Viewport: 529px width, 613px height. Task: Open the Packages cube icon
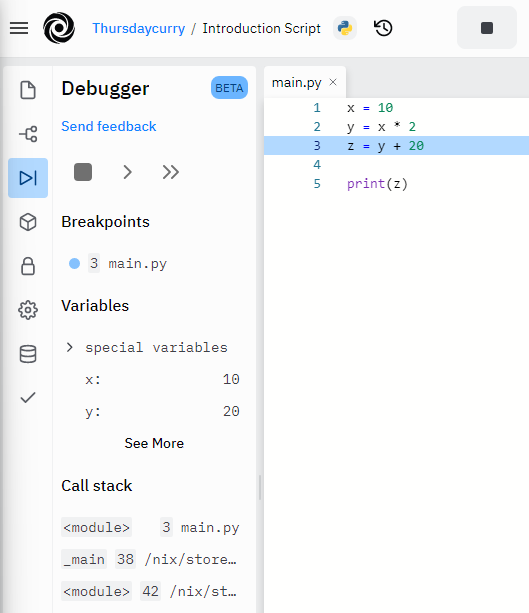[x=28, y=222]
